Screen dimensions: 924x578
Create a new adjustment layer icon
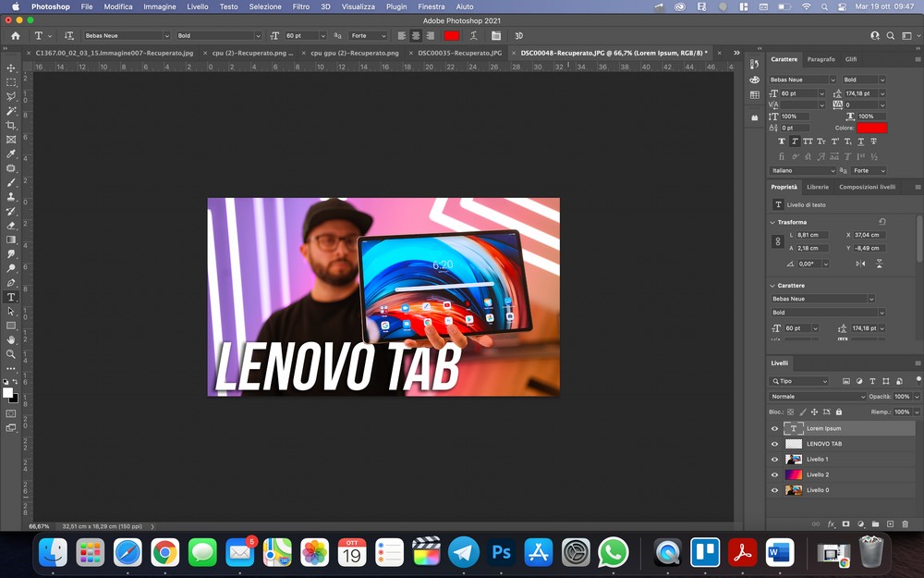[860, 523]
